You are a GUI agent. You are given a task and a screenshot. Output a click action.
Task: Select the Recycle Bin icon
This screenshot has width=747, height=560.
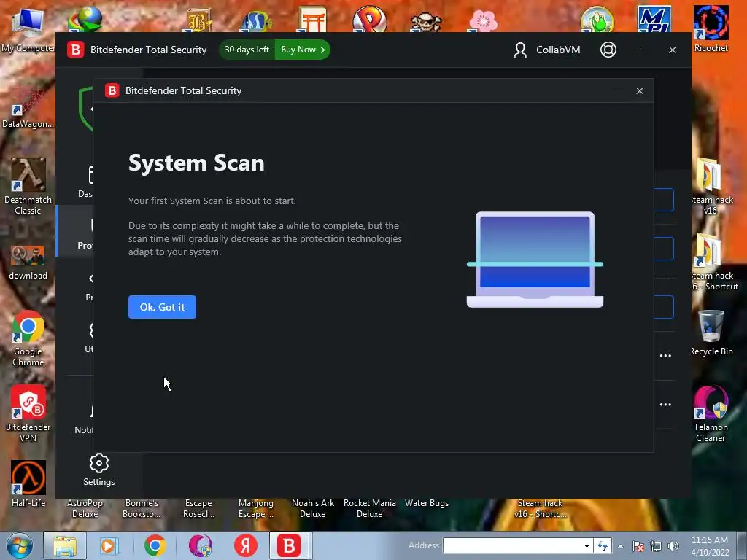pos(712,332)
